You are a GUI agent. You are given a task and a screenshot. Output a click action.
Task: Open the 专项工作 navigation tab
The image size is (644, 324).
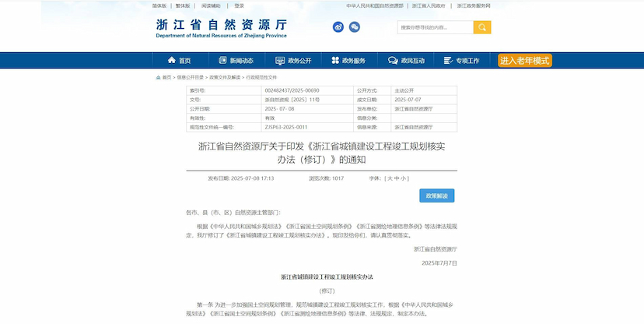[462, 61]
